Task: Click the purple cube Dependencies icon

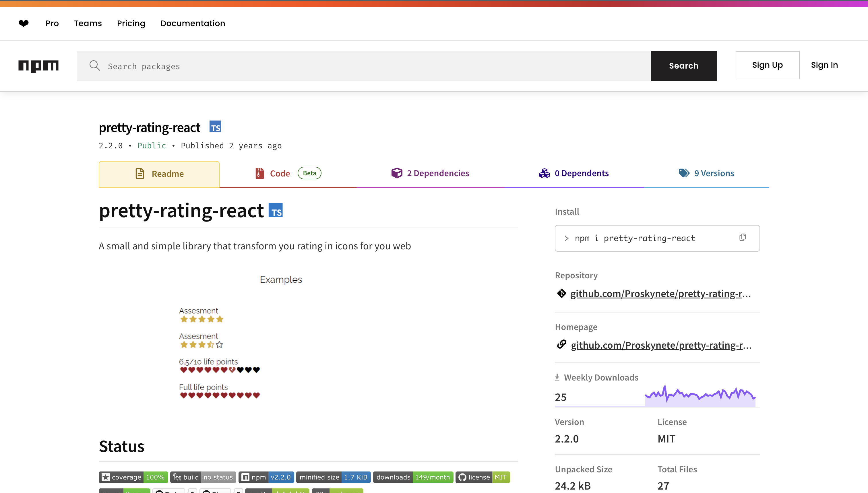Action: tap(397, 173)
